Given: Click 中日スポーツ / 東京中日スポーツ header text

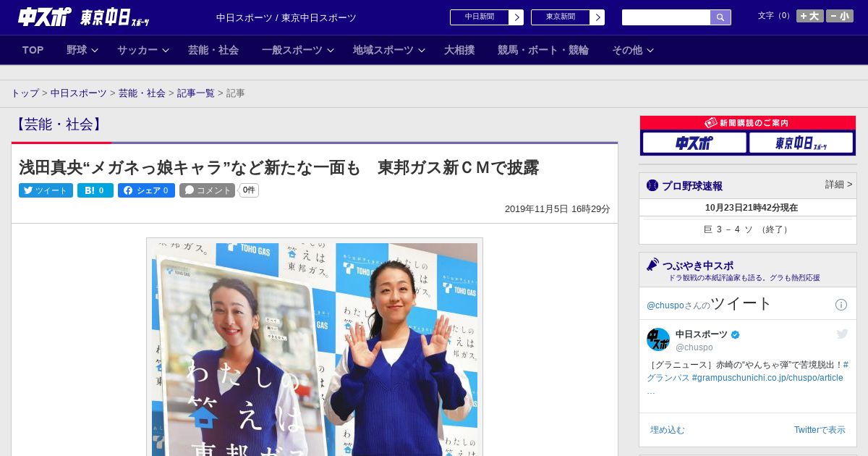Looking at the screenshot, I should tap(286, 17).
